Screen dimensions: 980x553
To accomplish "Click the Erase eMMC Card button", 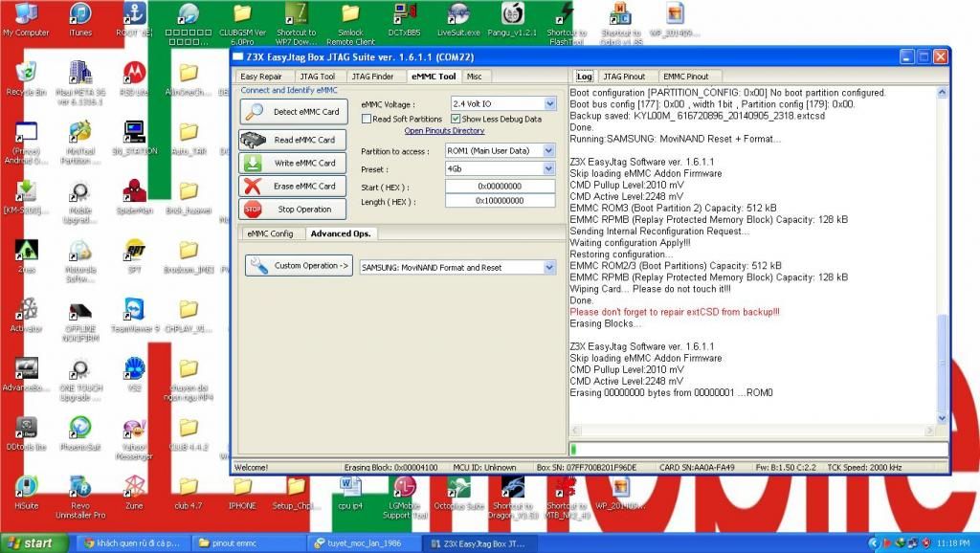I will click(x=292, y=187).
